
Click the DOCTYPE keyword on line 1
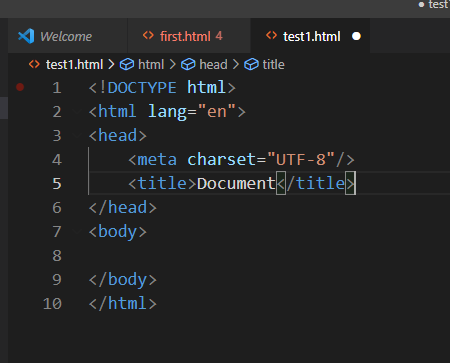tap(142, 88)
